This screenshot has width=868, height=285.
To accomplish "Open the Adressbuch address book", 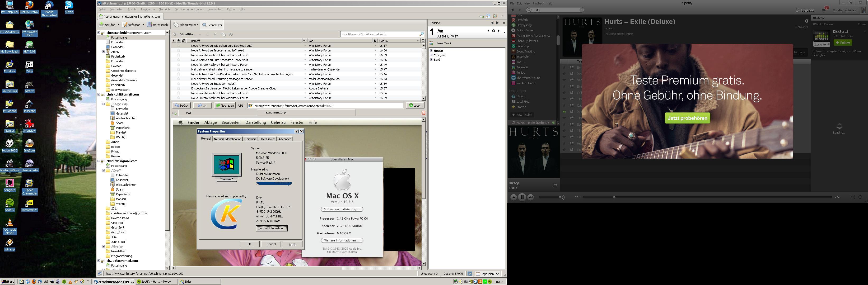I will click(x=157, y=25).
